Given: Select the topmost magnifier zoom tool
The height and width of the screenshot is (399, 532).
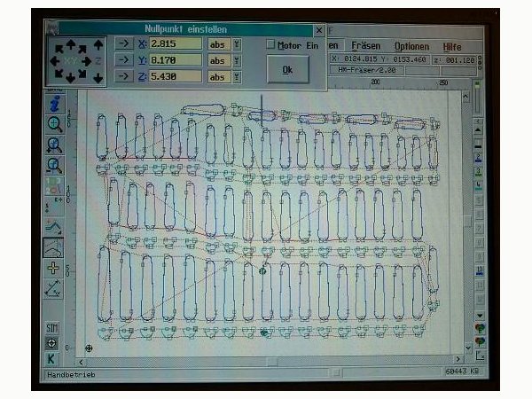Looking at the screenshot, I should coord(53,124).
